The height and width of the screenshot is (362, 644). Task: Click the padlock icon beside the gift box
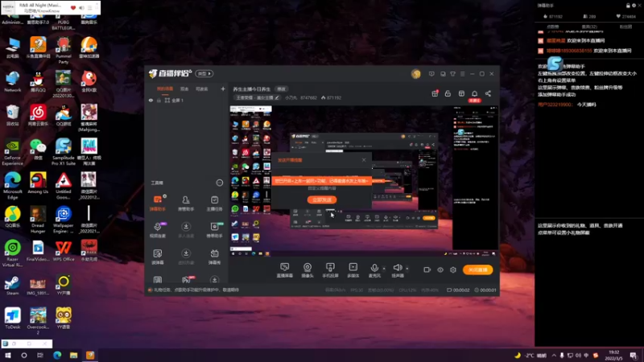point(448,93)
